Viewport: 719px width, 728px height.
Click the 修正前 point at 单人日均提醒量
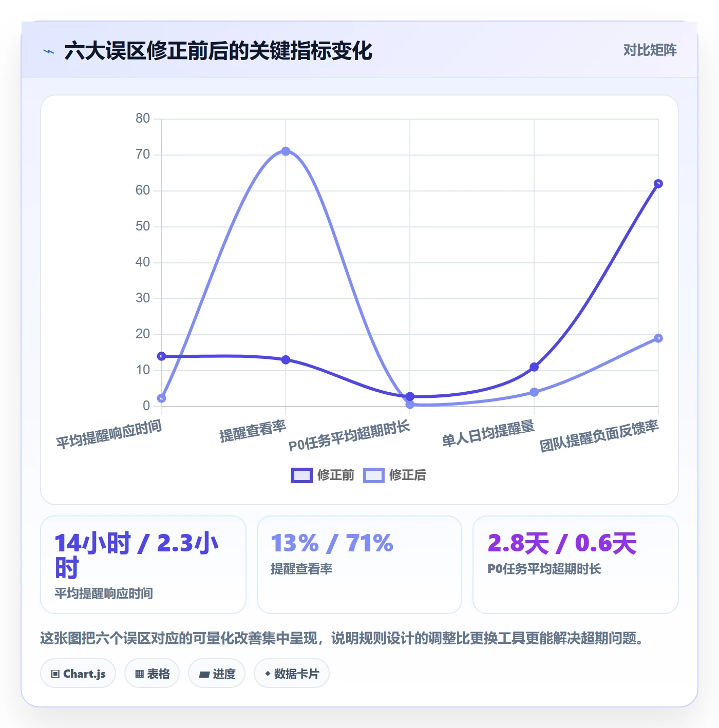(534, 367)
